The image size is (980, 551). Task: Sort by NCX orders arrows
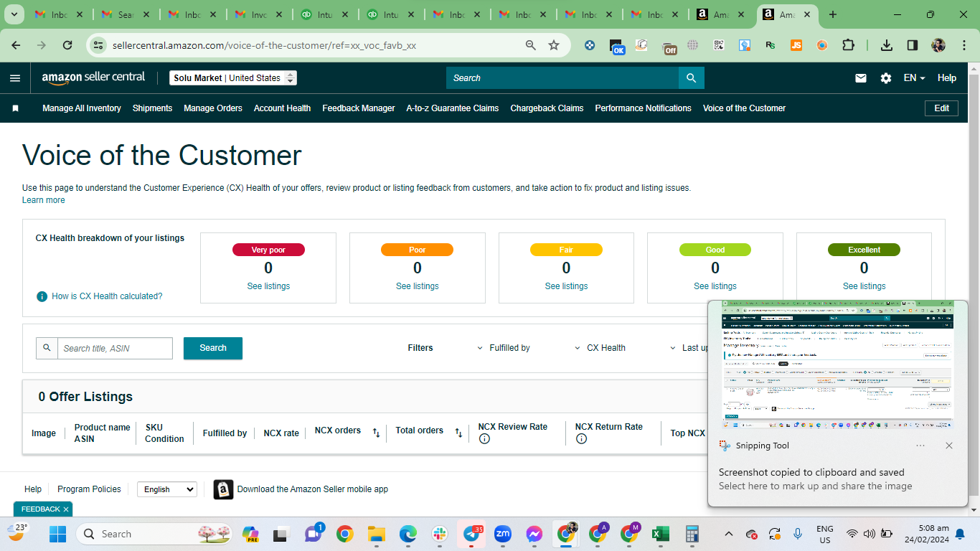click(376, 433)
